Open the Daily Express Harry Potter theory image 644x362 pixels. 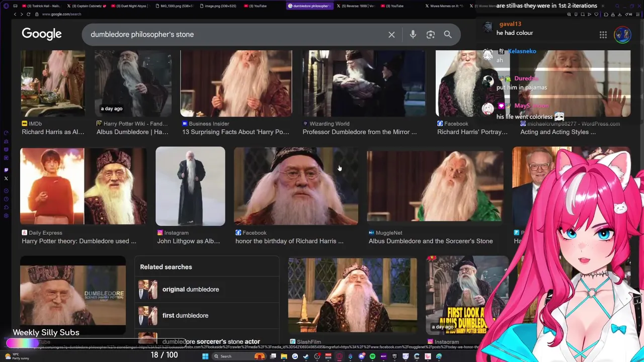pyautogui.click(x=84, y=186)
